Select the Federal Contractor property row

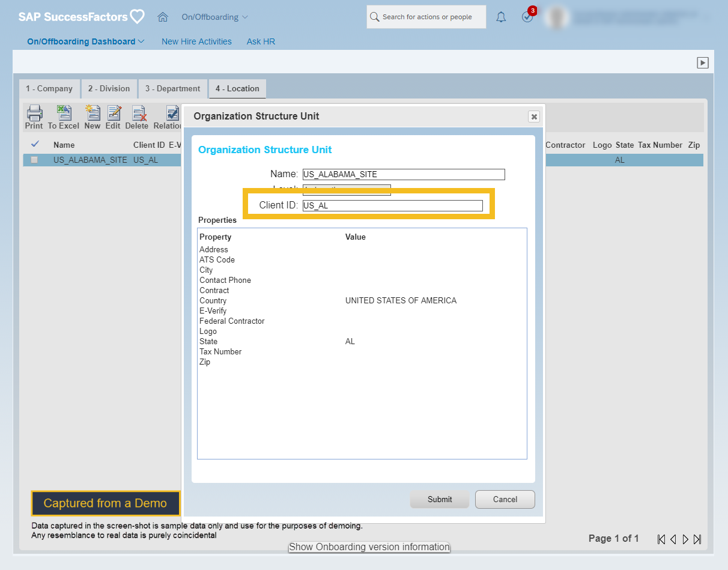pos(232,321)
